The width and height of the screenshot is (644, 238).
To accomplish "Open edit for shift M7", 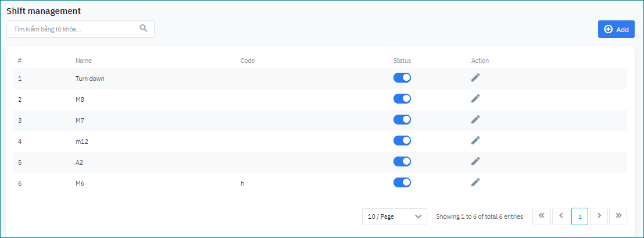I will 475,120.
